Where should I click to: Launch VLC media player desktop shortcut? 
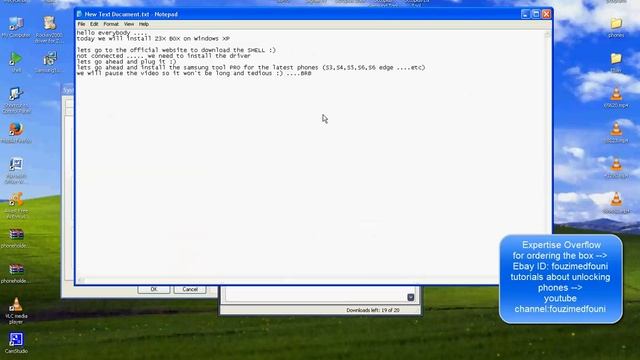point(16,311)
